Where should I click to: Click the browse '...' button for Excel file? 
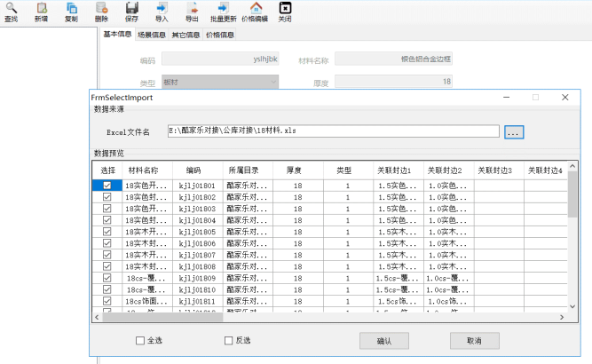point(514,132)
